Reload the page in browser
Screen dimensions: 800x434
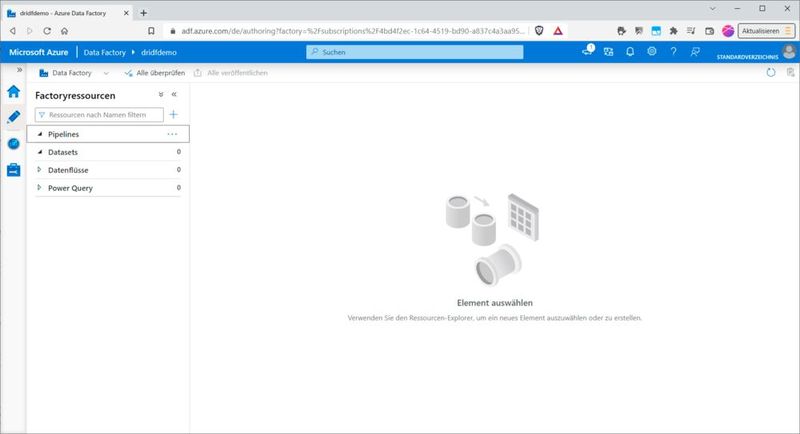click(47, 31)
